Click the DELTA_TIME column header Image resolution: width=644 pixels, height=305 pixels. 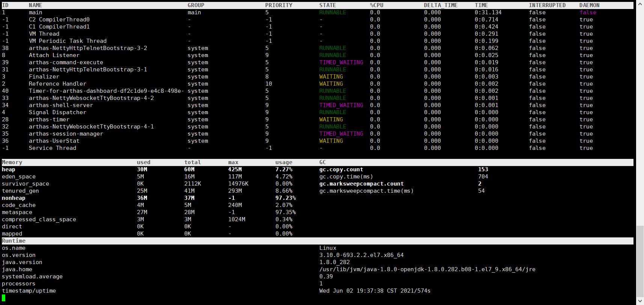click(441, 5)
